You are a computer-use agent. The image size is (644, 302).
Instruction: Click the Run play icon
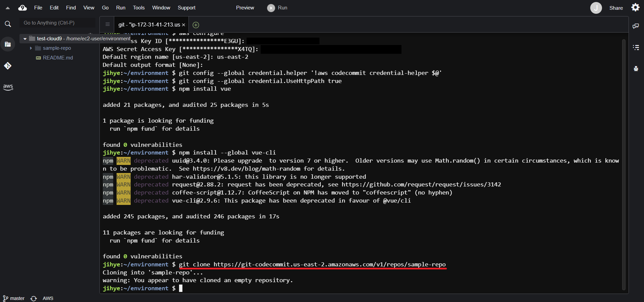271,8
